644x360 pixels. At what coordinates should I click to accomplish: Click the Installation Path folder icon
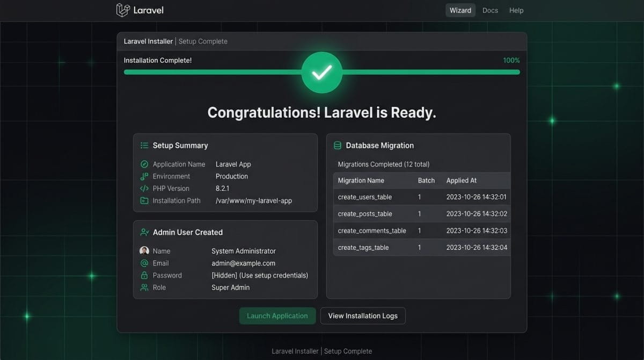[x=144, y=200]
